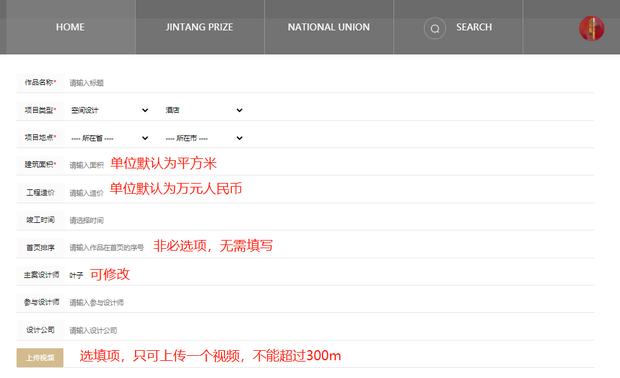Image resolution: width=620 pixels, height=378 pixels.
Task: Open the 所在市 city dropdown
Action: 204,138
